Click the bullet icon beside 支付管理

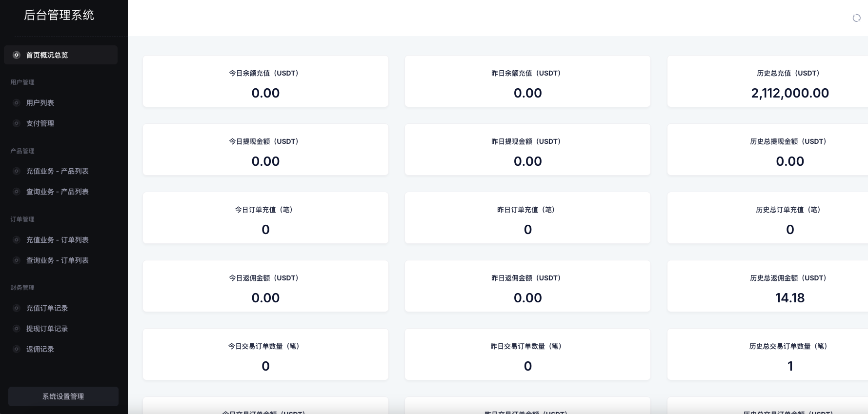click(x=16, y=123)
